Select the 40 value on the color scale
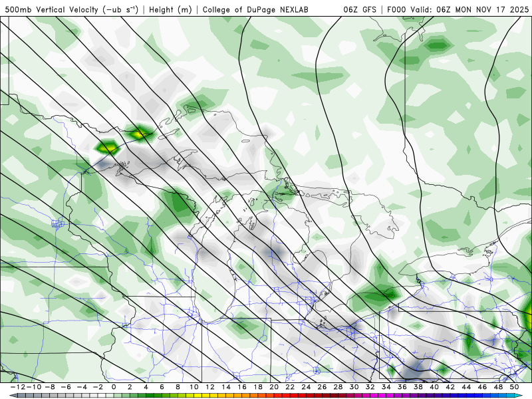This screenshot has width=532, height=399. point(434,387)
